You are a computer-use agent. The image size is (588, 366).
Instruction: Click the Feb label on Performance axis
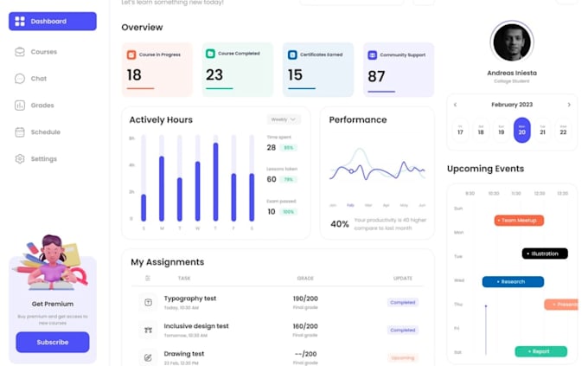[350, 205]
